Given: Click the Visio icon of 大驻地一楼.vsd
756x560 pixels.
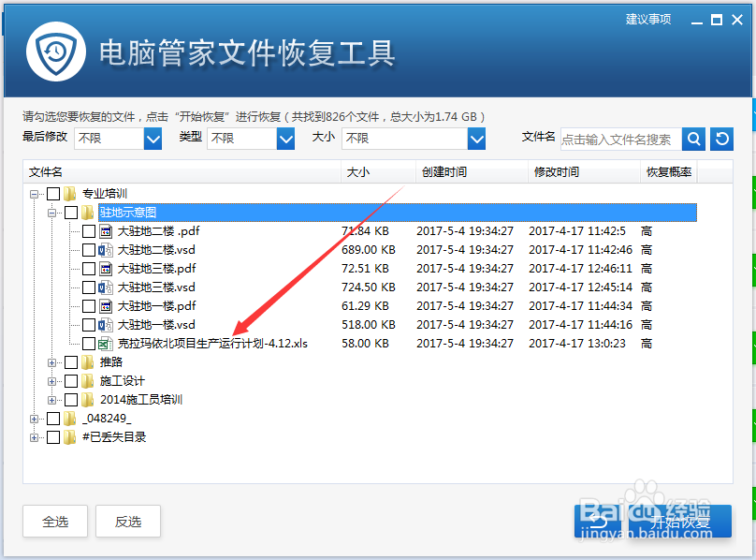Looking at the screenshot, I should (x=106, y=325).
